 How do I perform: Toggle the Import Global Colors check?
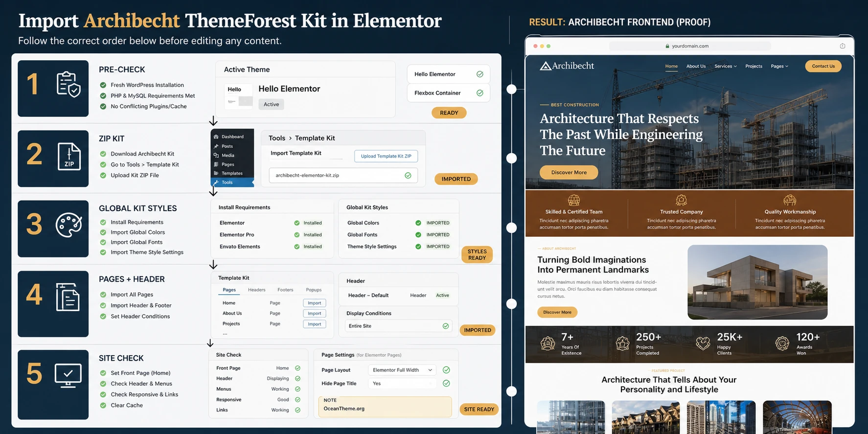103,232
